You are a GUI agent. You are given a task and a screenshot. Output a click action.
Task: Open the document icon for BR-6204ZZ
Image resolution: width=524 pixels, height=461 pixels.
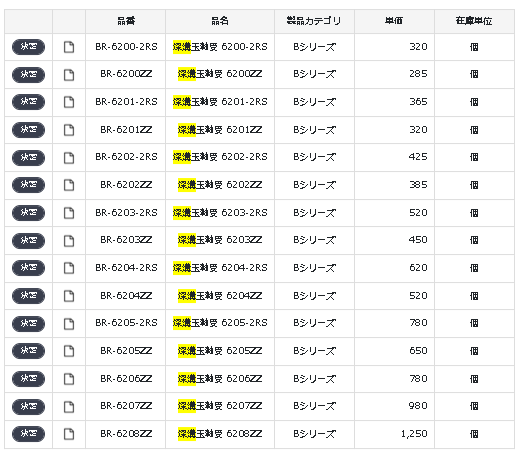(69, 296)
